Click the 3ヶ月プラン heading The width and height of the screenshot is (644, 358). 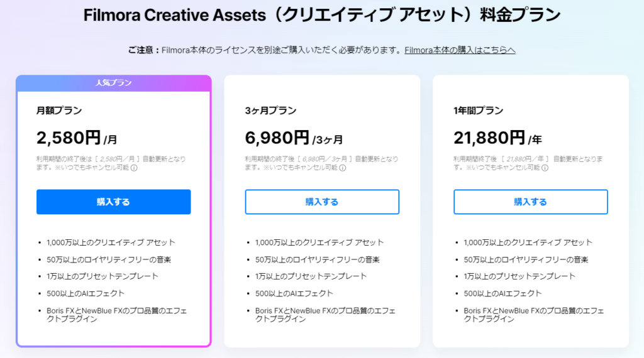(x=270, y=111)
